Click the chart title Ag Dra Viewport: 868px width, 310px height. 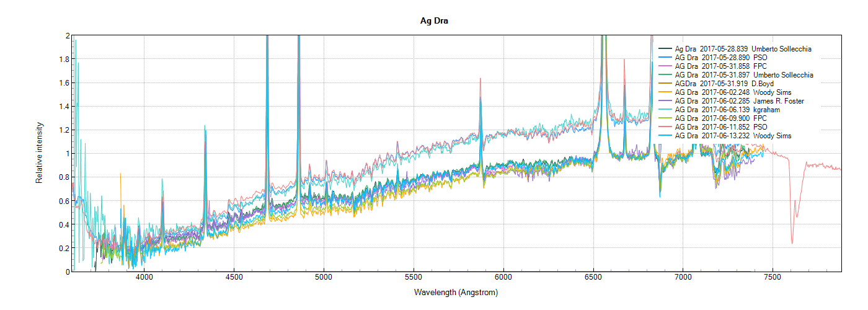tap(433, 21)
